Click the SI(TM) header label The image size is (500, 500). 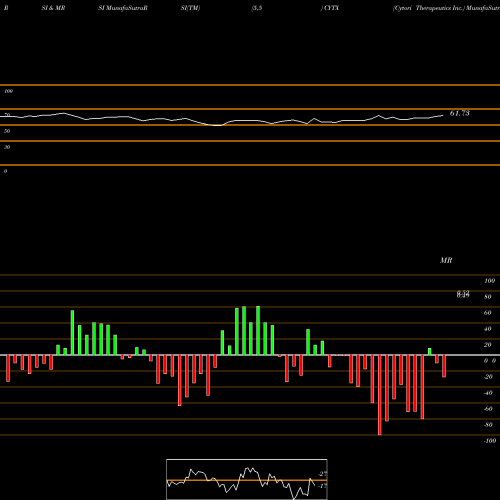click(190, 8)
